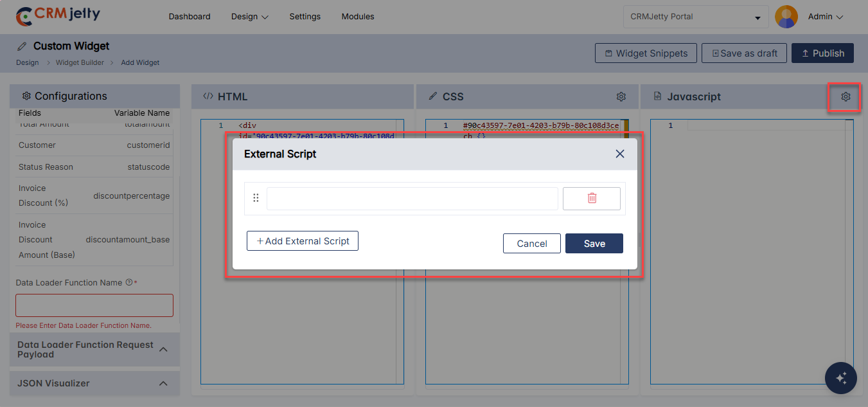This screenshot has width=868, height=407.
Task: Click the pencil edit icon beside Custom Widget
Action: [x=22, y=46]
